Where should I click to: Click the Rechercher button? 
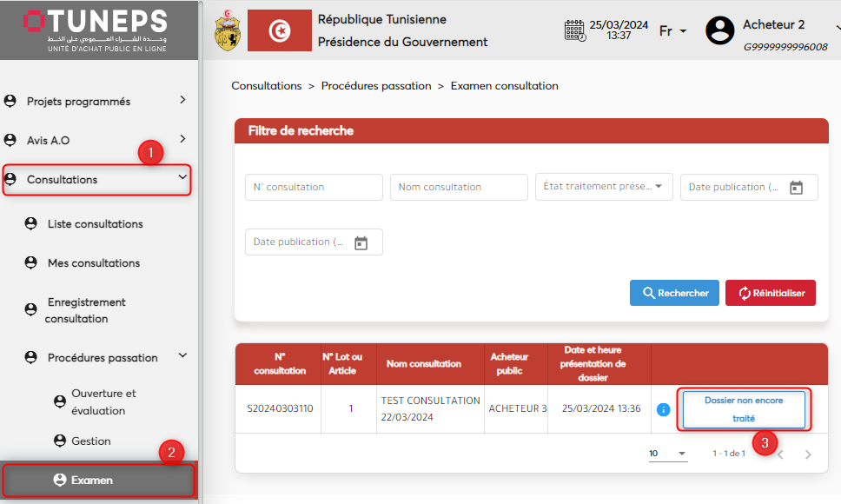tap(674, 293)
